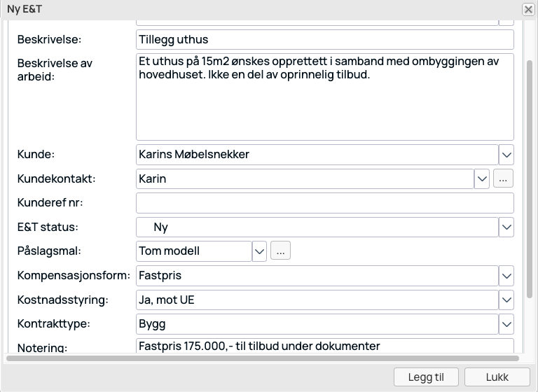
Task: Open the Kostnadsstyring dropdown arrow
Action: [506, 300]
